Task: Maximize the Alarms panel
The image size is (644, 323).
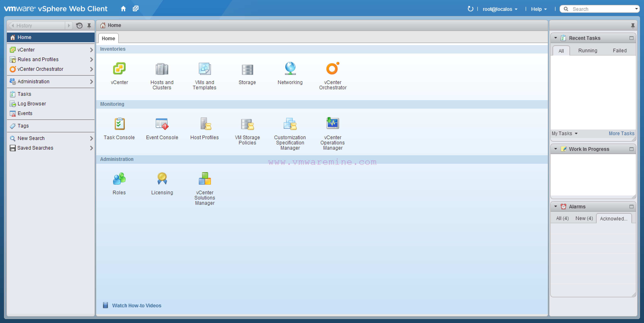Action: (x=631, y=206)
